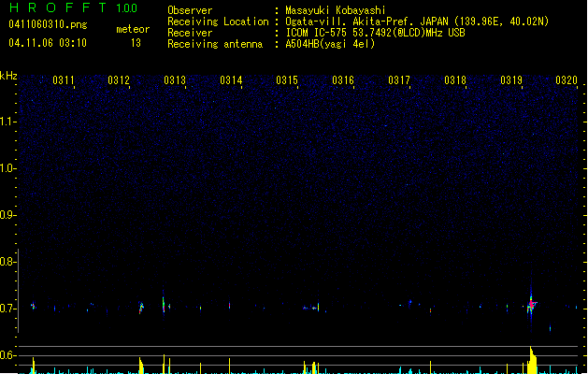Viewport: 588px width, 374px height.
Task: Click the tallest yellow intensity peak after 0319
Action: pyautogui.click(x=532, y=360)
